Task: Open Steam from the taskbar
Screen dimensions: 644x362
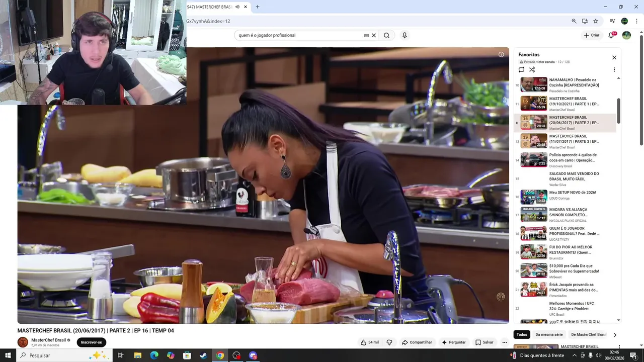Action: pyautogui.click(x=203, y=355)
